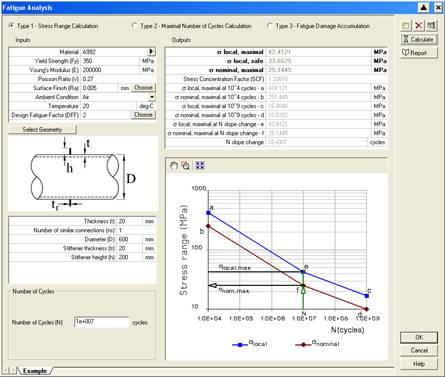
Task: Click the σ local legend entry
Action: [x=251, y=344]
